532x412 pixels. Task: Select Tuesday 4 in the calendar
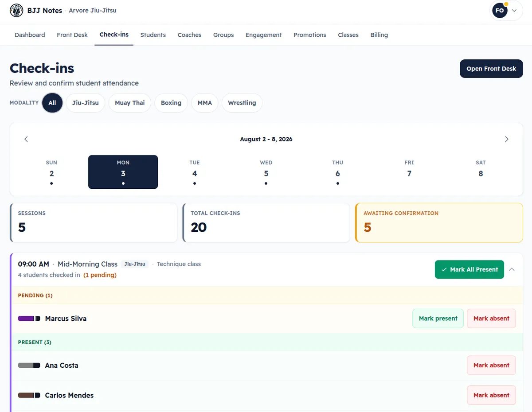195,172
